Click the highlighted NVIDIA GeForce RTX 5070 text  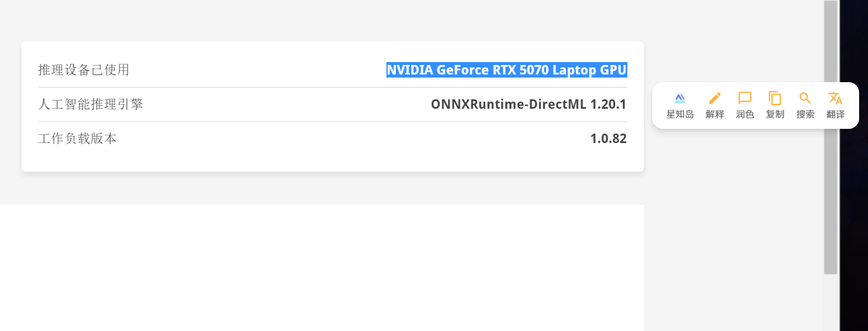tap(506, 70)
